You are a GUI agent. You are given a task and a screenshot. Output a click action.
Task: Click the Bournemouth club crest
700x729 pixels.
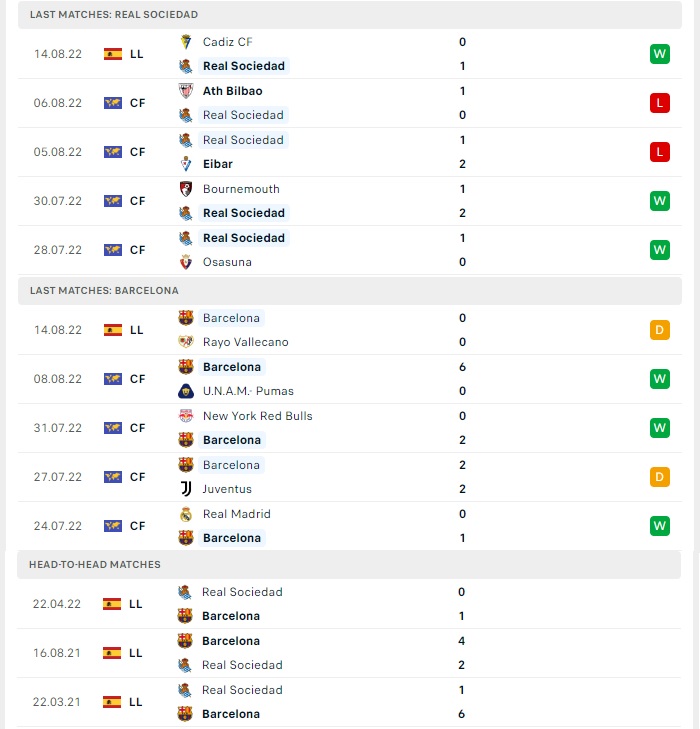pyautogui.click(x=186, y=189)
